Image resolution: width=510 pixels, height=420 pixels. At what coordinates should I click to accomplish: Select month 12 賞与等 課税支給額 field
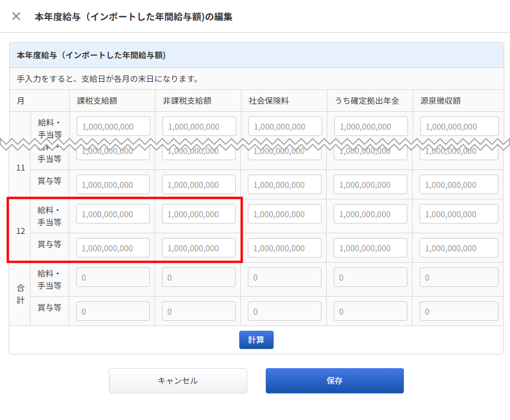click(x=113, y=248)
